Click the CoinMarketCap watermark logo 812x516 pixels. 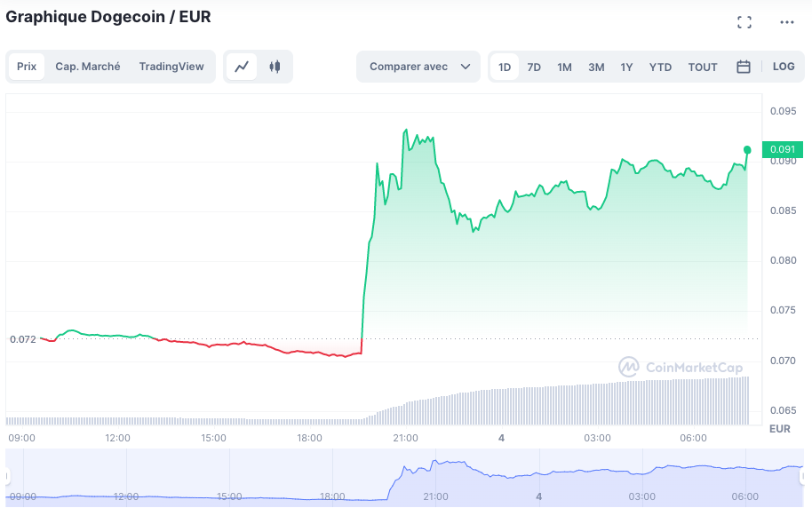coord(681,367)
